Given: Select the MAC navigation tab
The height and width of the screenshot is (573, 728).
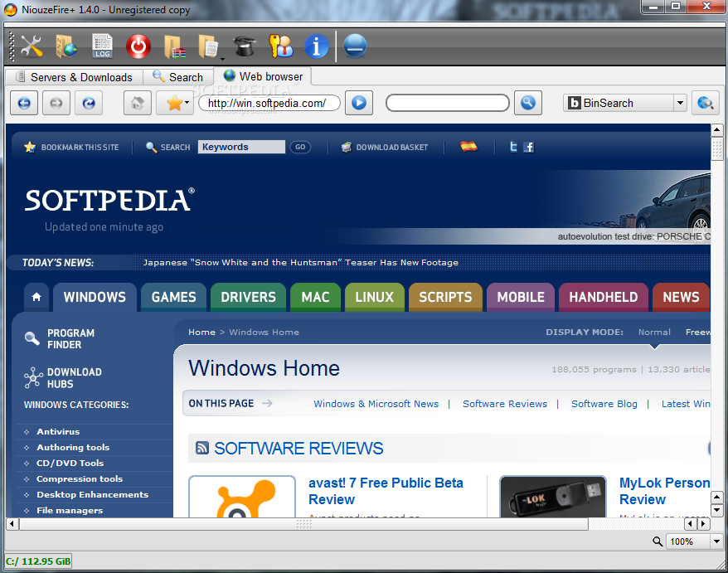Looking at the screenshot, I should pyautogui.click(x=315, y=297).
